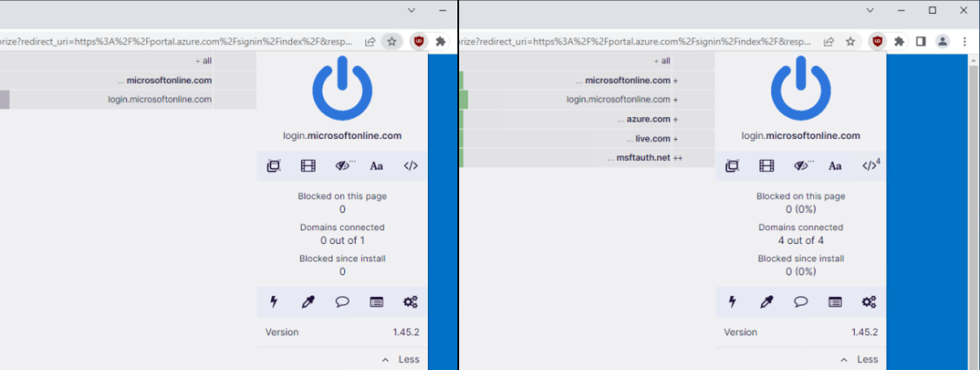Click 'Domains connected 0 out of 1' text

(342, 234)
